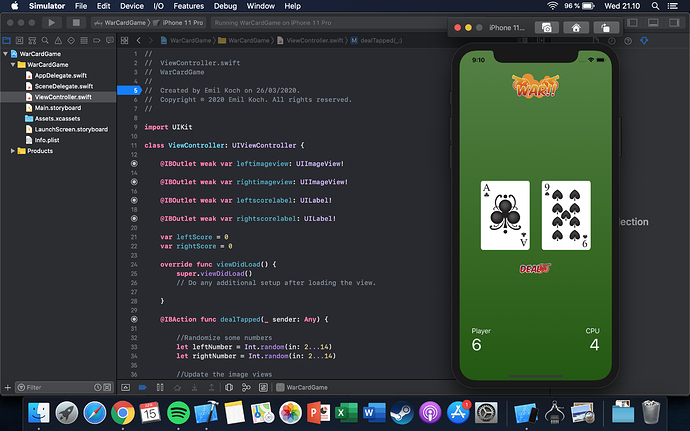This screenshot has height=431, width=690.
Task: Select Main.storyboard in the navigator
Action: pos(57,107)
